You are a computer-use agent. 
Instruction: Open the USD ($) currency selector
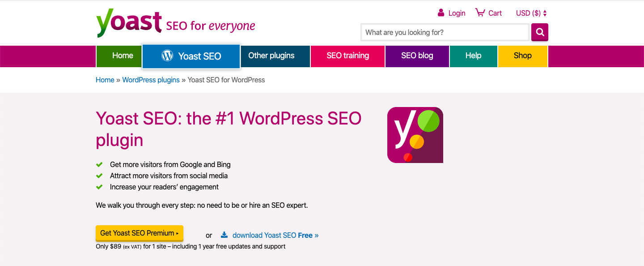531,13
